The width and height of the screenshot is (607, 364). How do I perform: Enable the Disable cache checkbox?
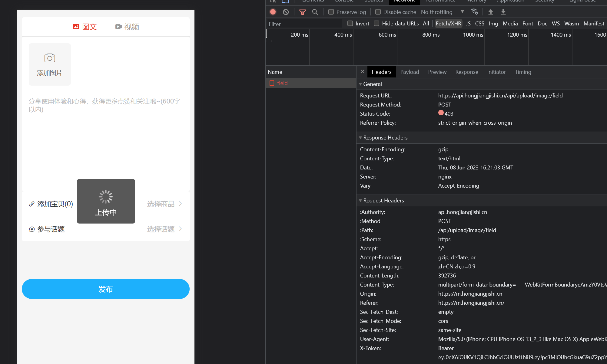point(378,12)
